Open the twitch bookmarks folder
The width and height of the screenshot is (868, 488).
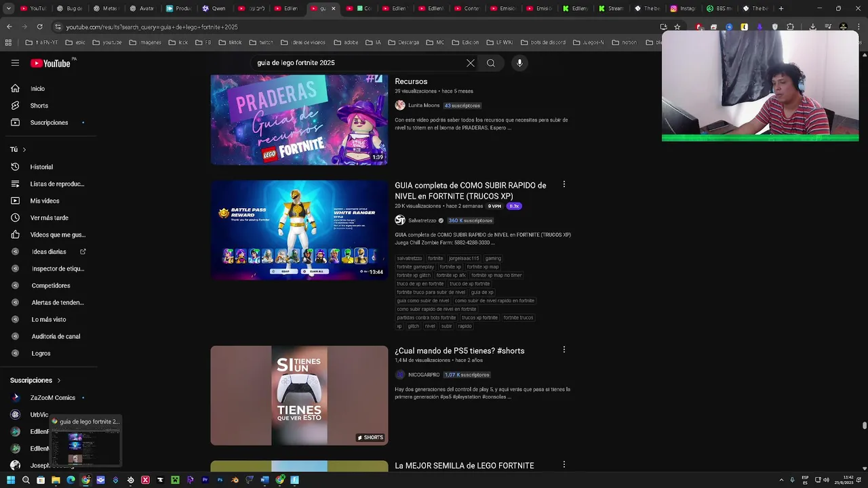[261, 42]
